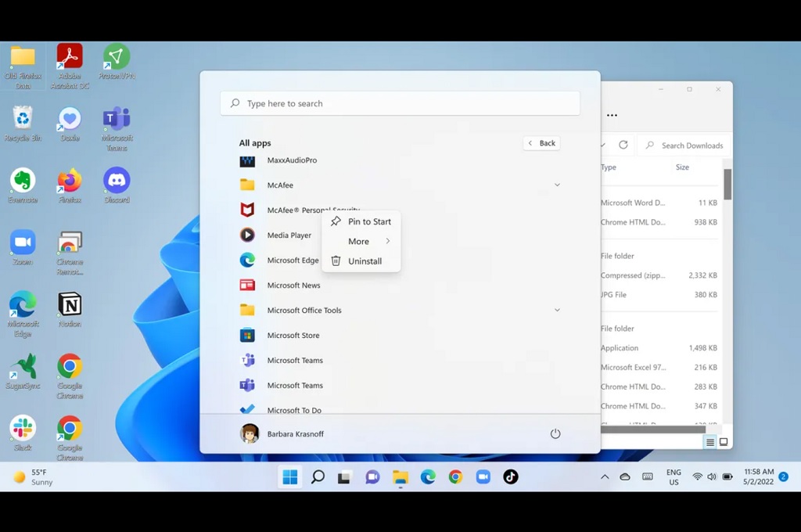
Task: Expand the McAfee folder chevron
Action: [557, 185]
